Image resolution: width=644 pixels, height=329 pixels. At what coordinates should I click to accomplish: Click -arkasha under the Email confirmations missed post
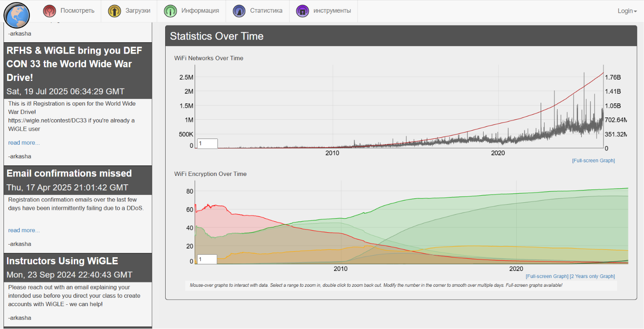tap(20, 244)
